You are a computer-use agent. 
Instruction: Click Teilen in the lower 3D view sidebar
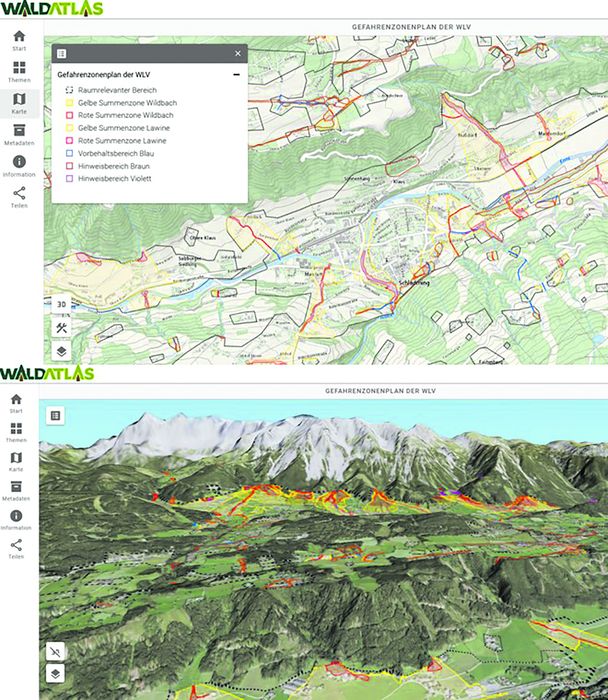pos(16,549)
